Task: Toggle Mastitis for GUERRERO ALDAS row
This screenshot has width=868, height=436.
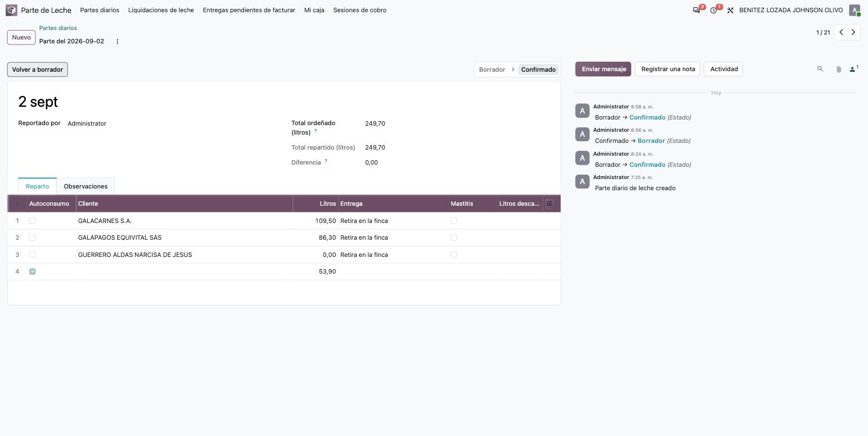Action: click(x=453, y=255)
